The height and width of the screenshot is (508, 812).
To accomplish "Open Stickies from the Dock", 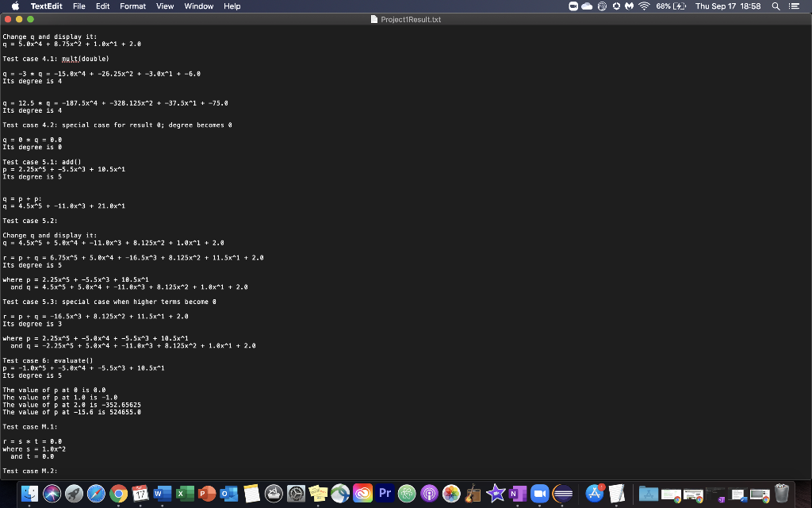I will [x=318, y=494].
